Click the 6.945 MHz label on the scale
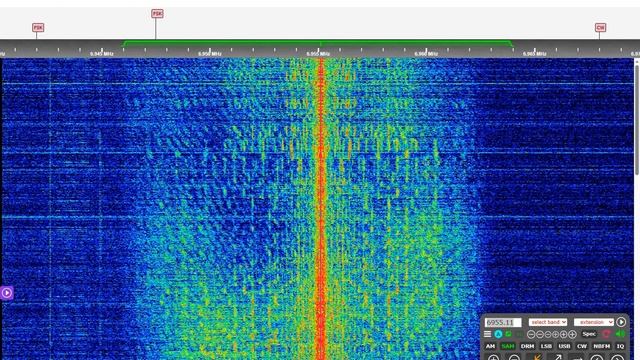This screenshot has height=360, width=640. 102,54
